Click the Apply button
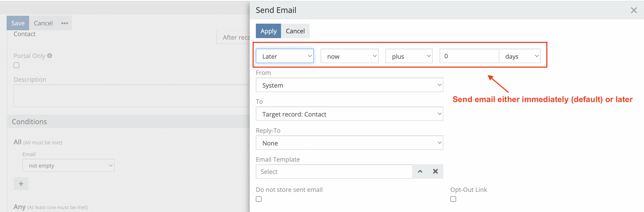The image size is (644, 212). pos(268,31)
